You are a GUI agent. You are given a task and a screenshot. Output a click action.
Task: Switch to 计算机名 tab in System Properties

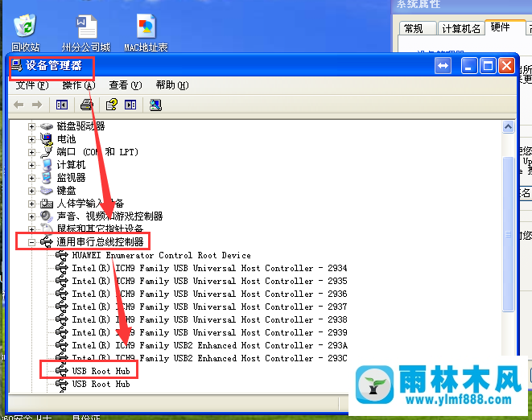[x=461, y=28]
